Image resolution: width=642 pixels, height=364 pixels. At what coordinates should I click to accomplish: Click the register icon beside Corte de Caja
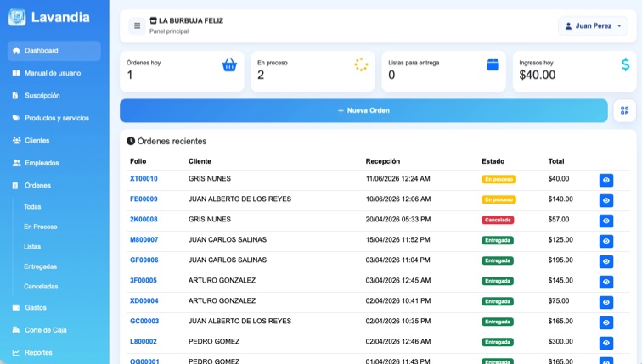tap(16, 330)
